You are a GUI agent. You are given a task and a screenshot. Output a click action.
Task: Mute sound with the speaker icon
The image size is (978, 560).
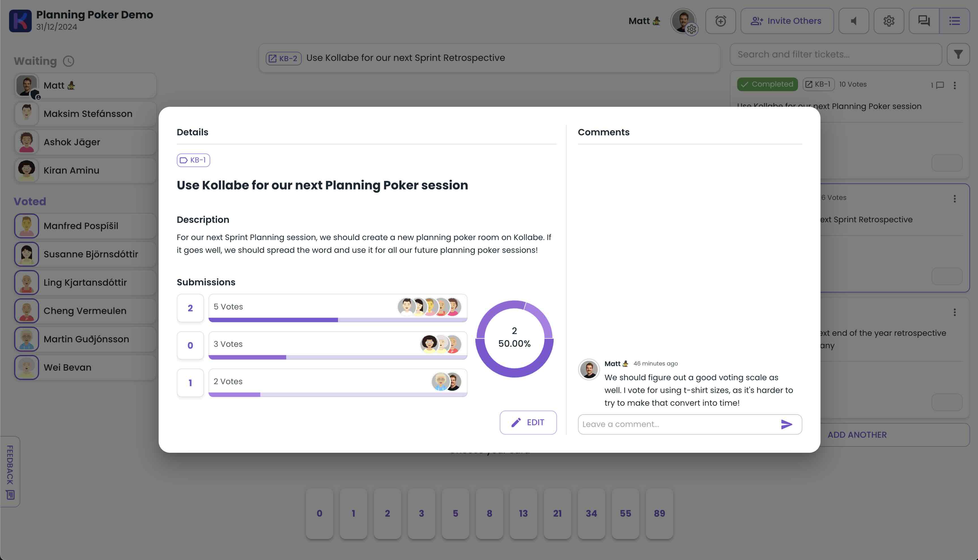pos(854,21)
